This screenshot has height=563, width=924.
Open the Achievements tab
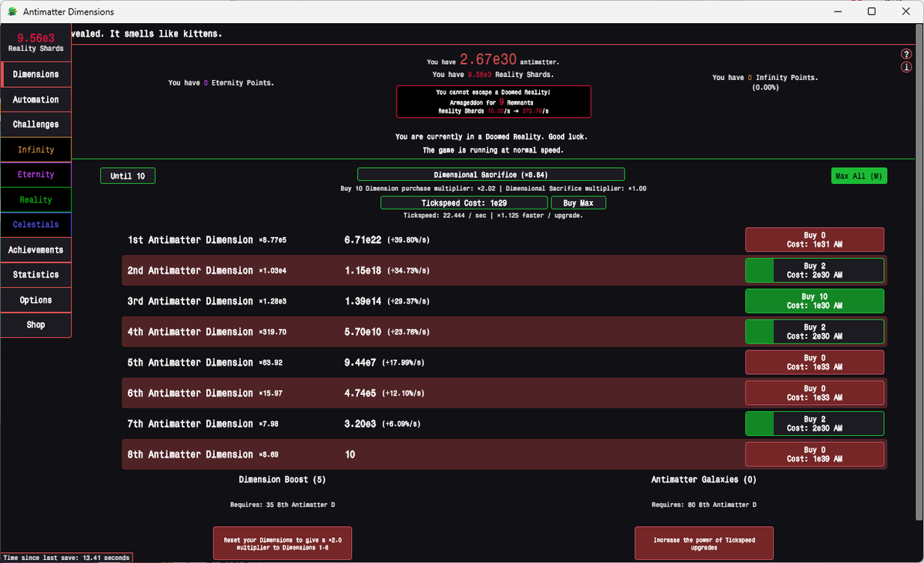pyautogui.click(x=35, y=250)
